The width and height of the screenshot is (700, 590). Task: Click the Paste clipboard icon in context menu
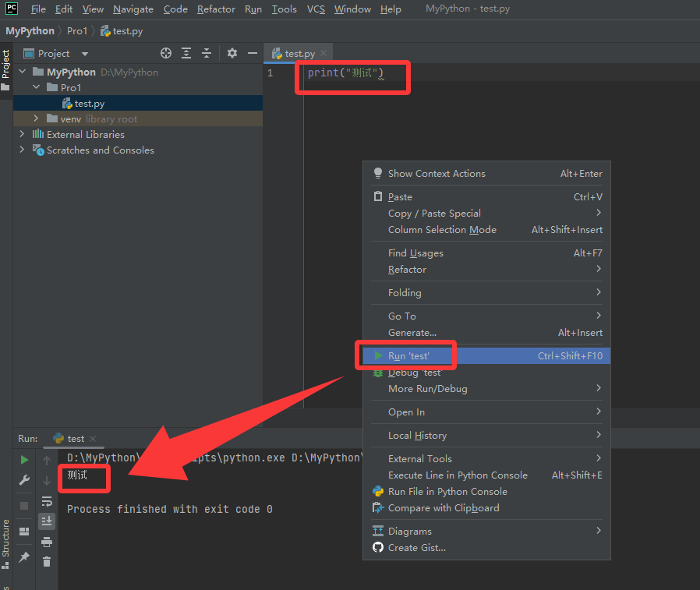[378, 196]
